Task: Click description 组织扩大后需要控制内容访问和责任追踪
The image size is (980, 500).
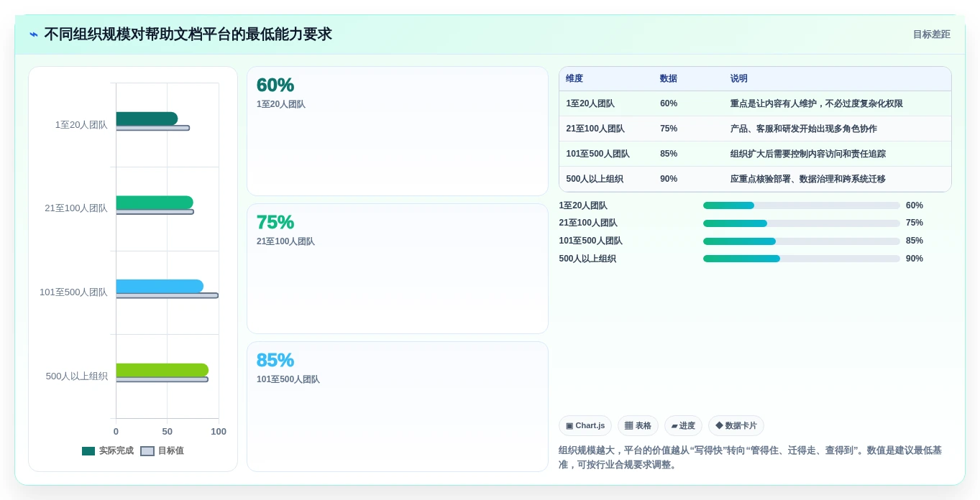Action: tap(808, 154)
